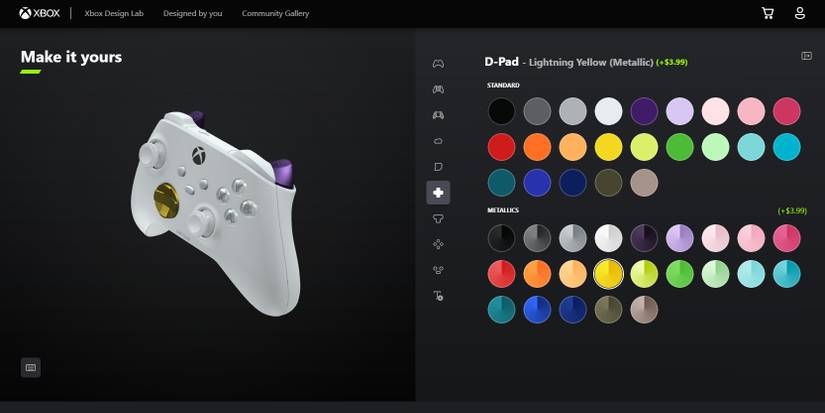Open Designed by you page
This screenshot has height=413, width=825.
coord(193,13)
